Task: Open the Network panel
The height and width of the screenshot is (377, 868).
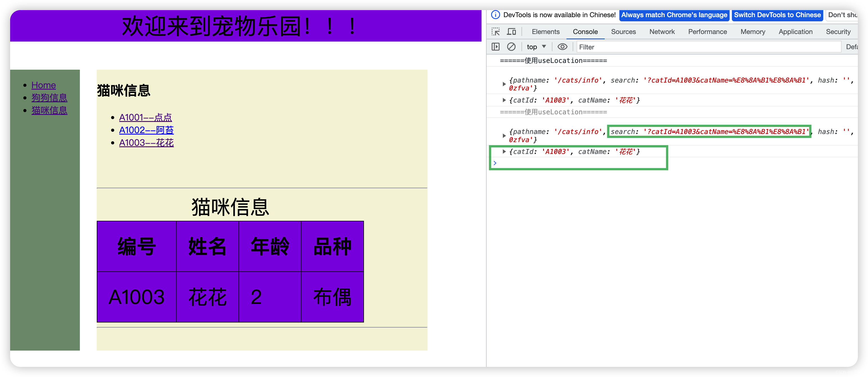Action: click(x=662, y=32)
